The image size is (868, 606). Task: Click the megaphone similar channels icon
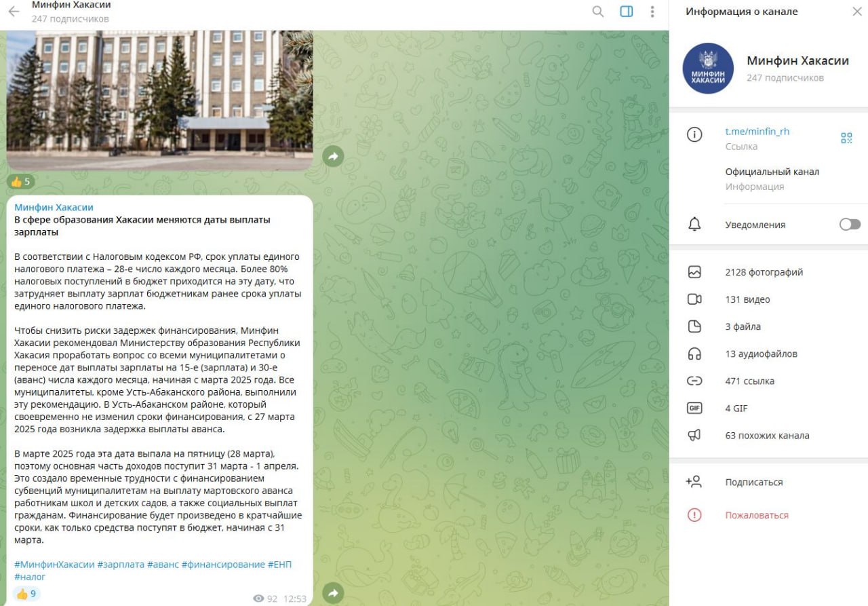(x=694, y=435)
